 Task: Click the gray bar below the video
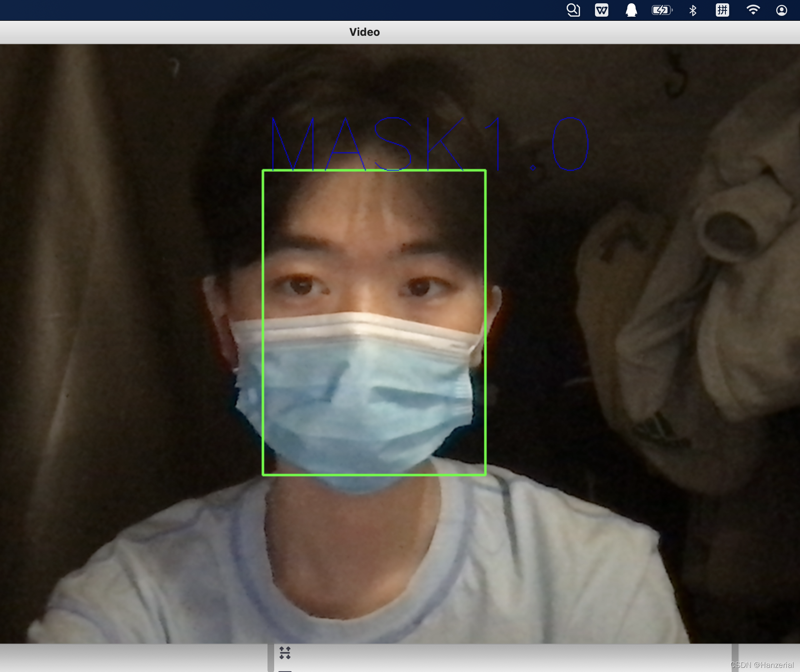point(500,658)
